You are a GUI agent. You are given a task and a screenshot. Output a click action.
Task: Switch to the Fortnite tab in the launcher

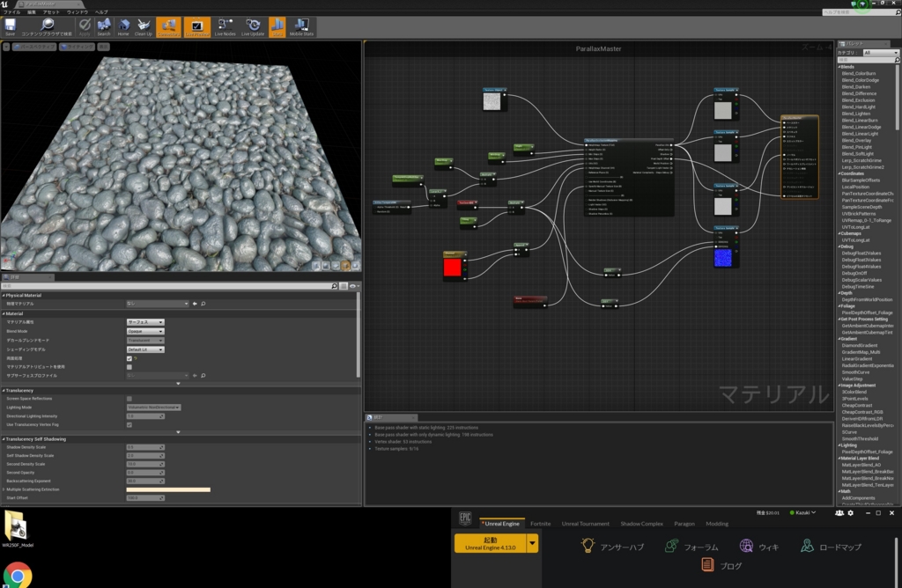click(540, 524)
